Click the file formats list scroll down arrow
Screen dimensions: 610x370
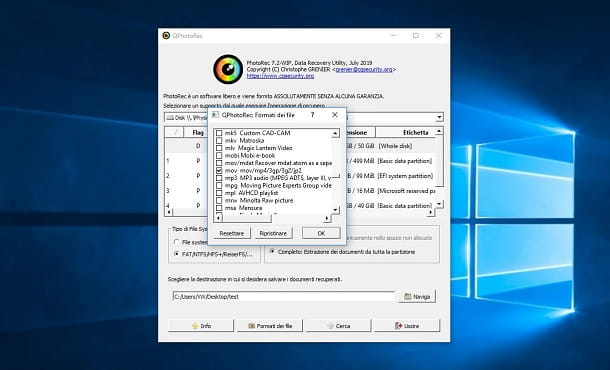pyautogui.click(x=335, y=210)
